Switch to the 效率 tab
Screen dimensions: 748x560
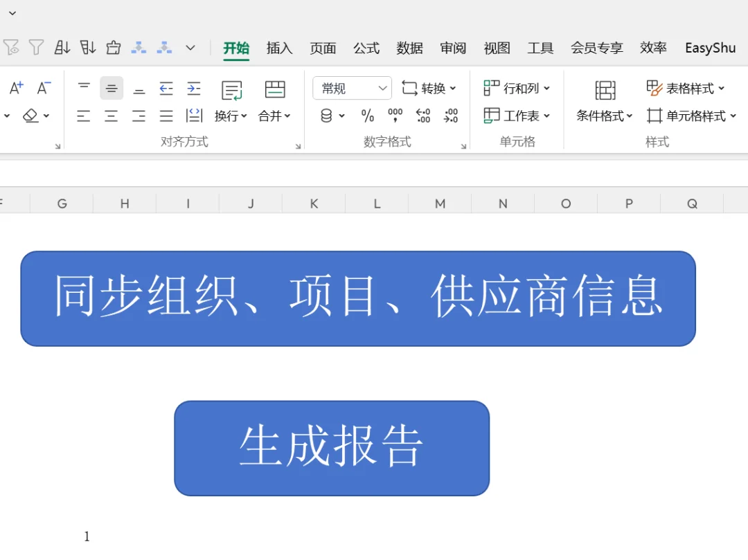653,48
